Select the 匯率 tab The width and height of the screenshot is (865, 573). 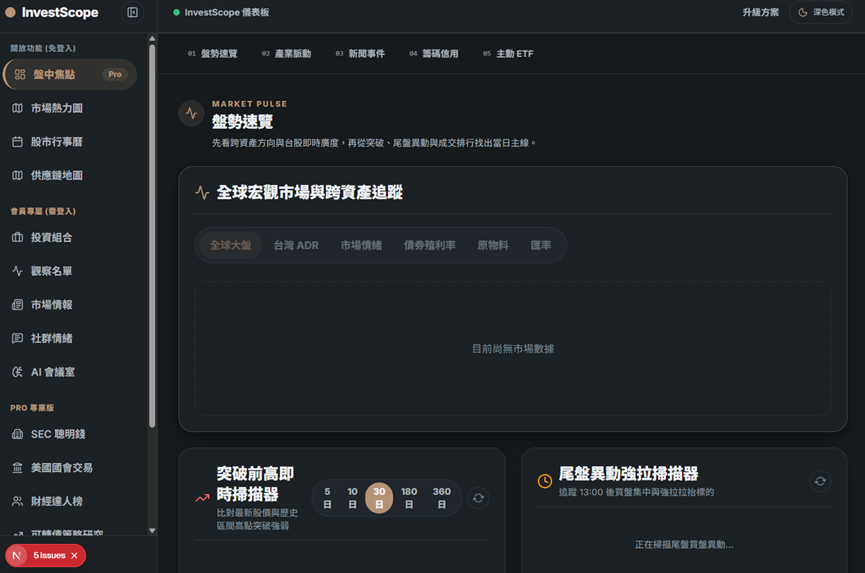point(541,245)
